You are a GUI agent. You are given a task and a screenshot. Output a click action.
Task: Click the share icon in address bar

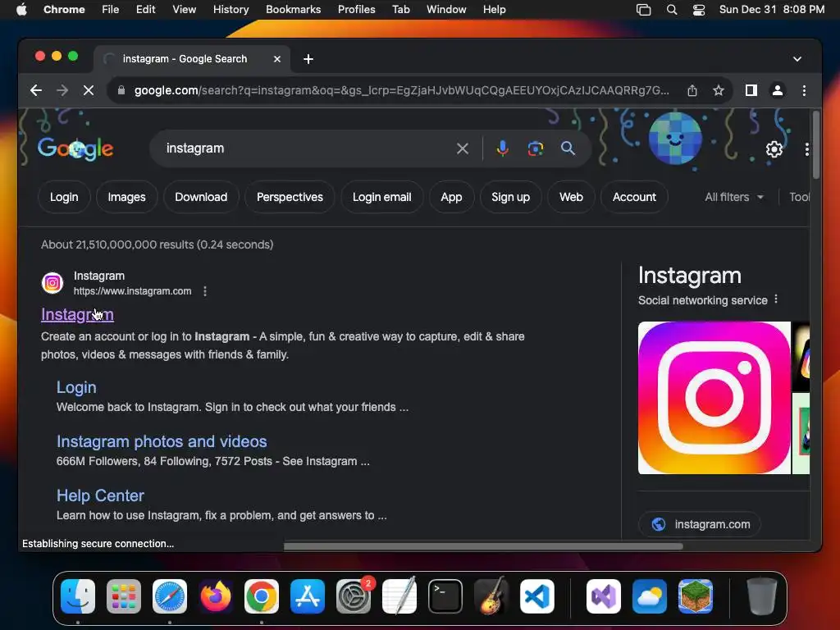tap(692, 90)
